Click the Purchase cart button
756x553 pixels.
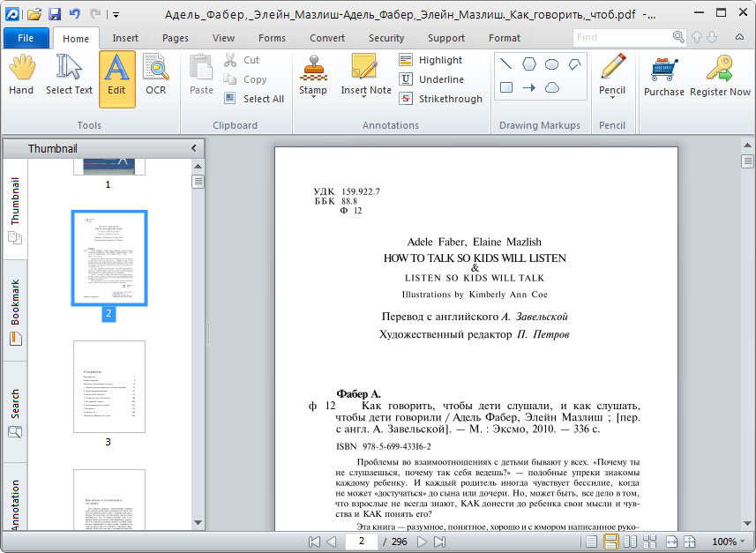(664, 77)
